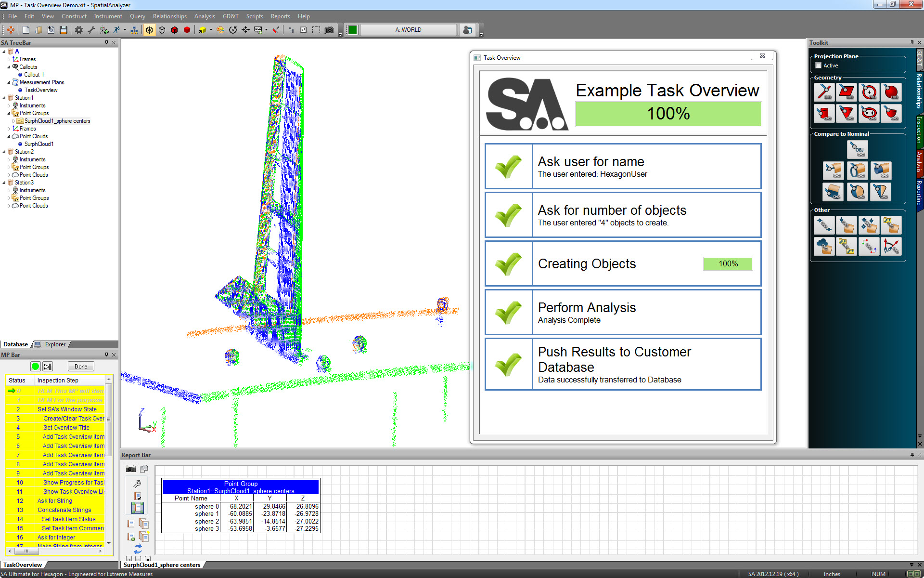Expand the Frames node under A
The image size is (924, 578).
[x=9, y=59]
